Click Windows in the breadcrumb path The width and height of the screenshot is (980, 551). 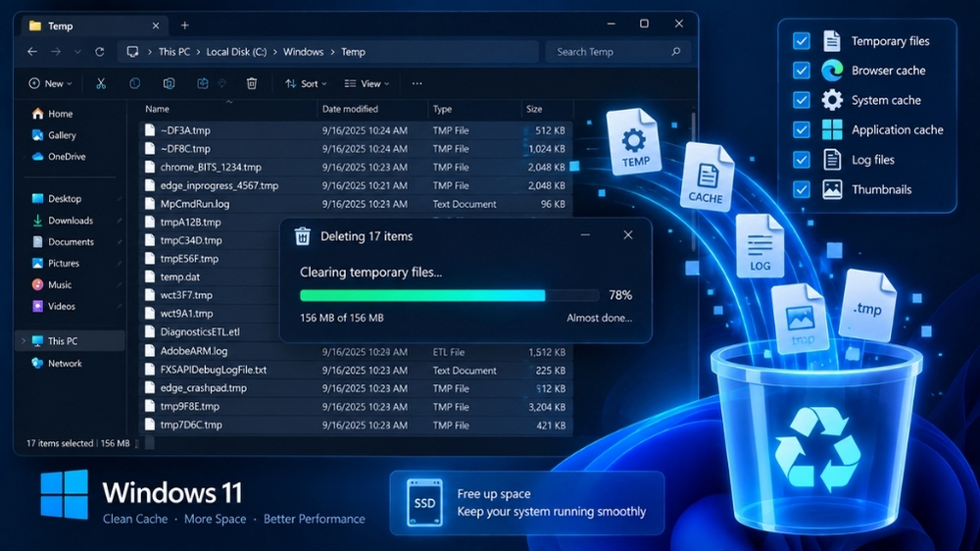pos(303,52)
